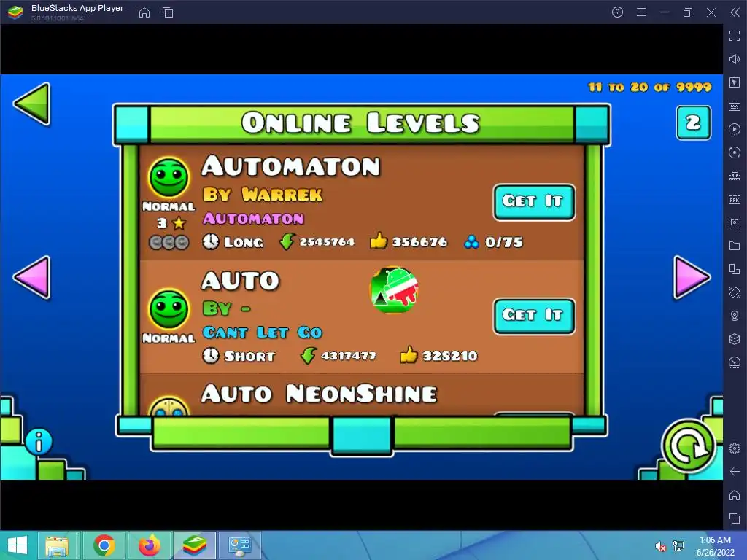Click the Automaton song name
The width and height of the screenshot is (747, 560).
point(253,219)
